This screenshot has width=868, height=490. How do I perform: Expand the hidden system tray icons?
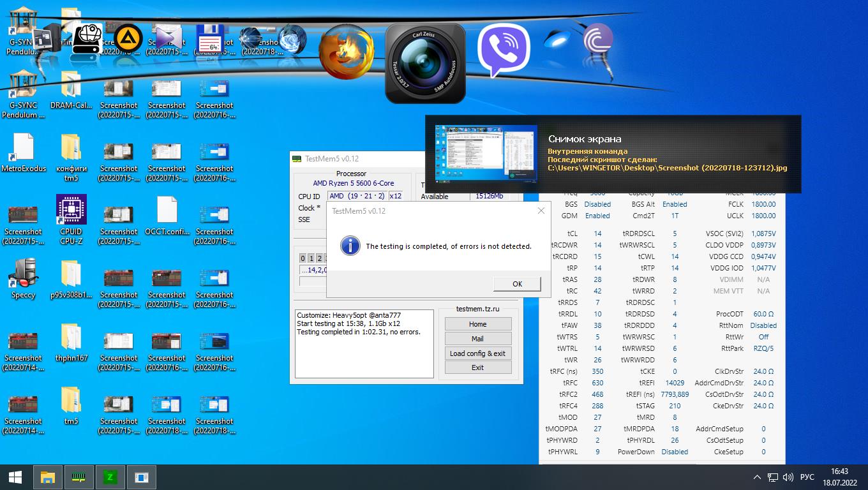[x=757, y=477]
